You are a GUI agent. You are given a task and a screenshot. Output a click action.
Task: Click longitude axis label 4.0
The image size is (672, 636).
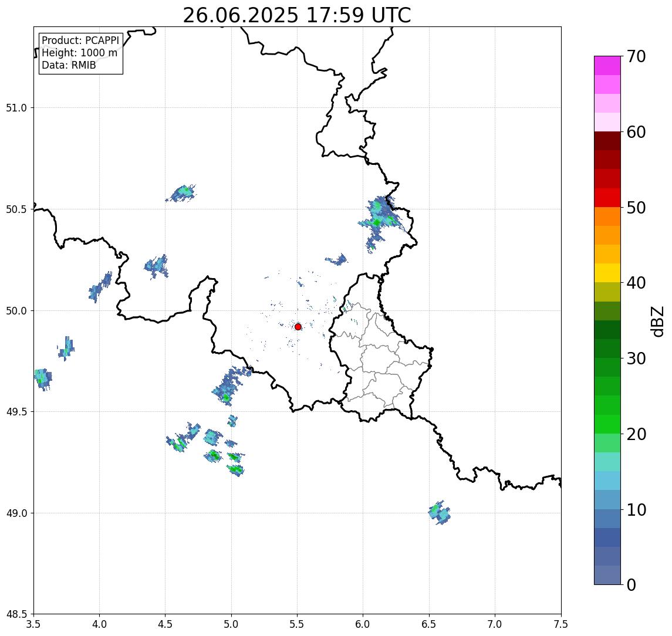point(99,624)
